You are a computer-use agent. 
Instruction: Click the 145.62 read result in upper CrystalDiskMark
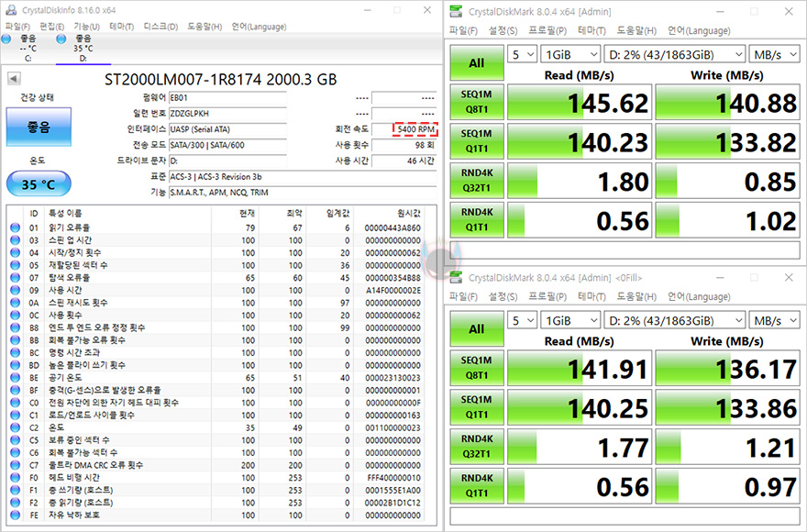coord(580,103)
